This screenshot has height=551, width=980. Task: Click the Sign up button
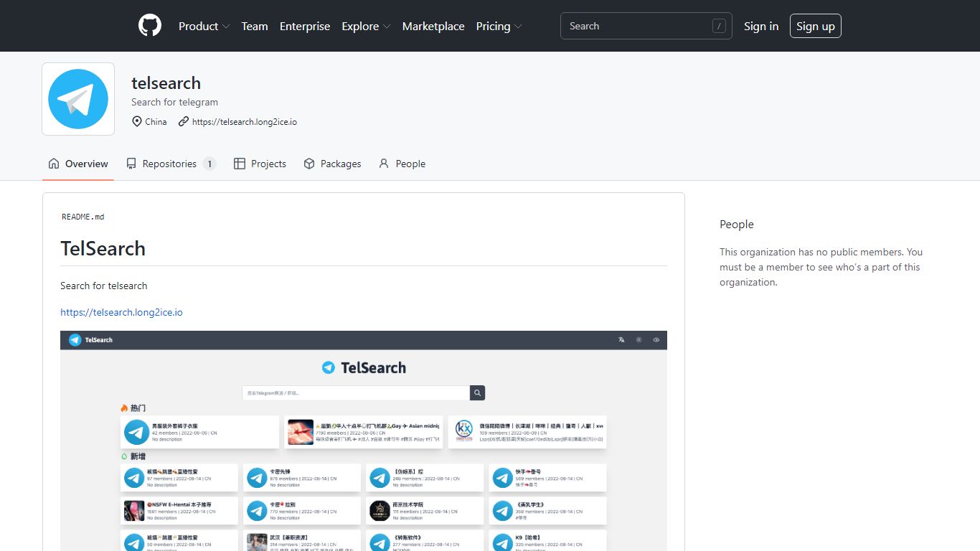click(816, 26)
